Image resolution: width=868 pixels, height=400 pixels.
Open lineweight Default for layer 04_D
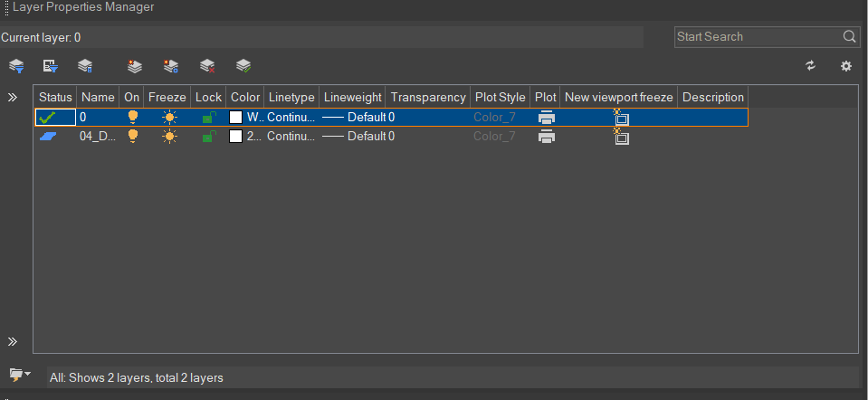354,136
